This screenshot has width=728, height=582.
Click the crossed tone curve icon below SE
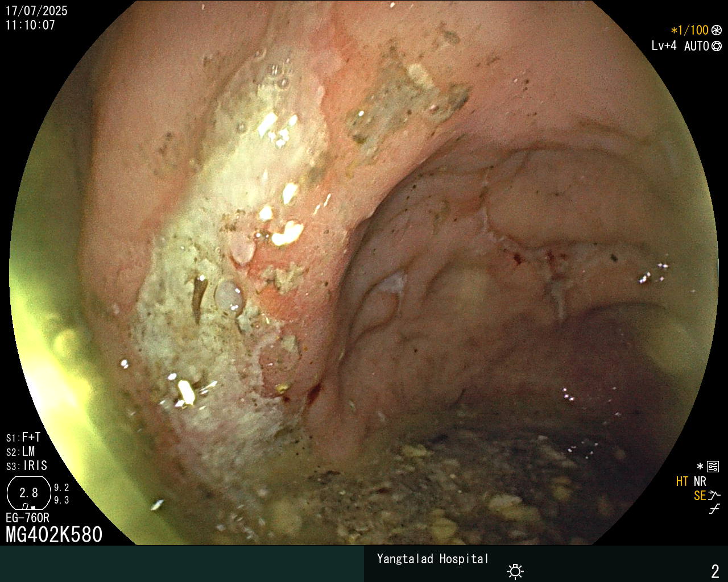point(714,509)
